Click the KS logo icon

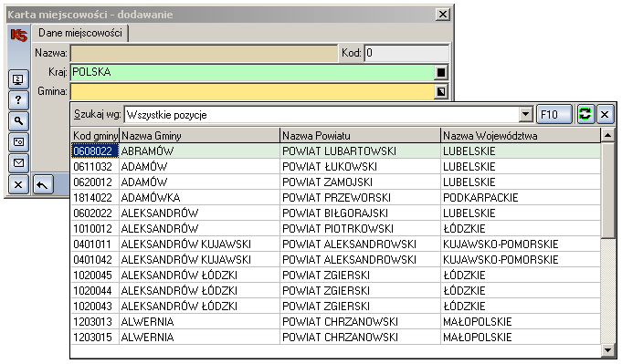tap(18, 35)
